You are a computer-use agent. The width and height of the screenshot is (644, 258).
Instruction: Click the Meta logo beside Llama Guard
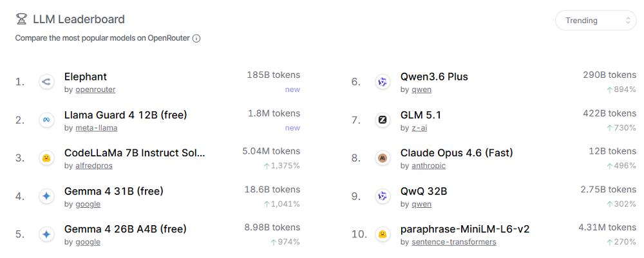pyautogui.click(x=46, y=120)
